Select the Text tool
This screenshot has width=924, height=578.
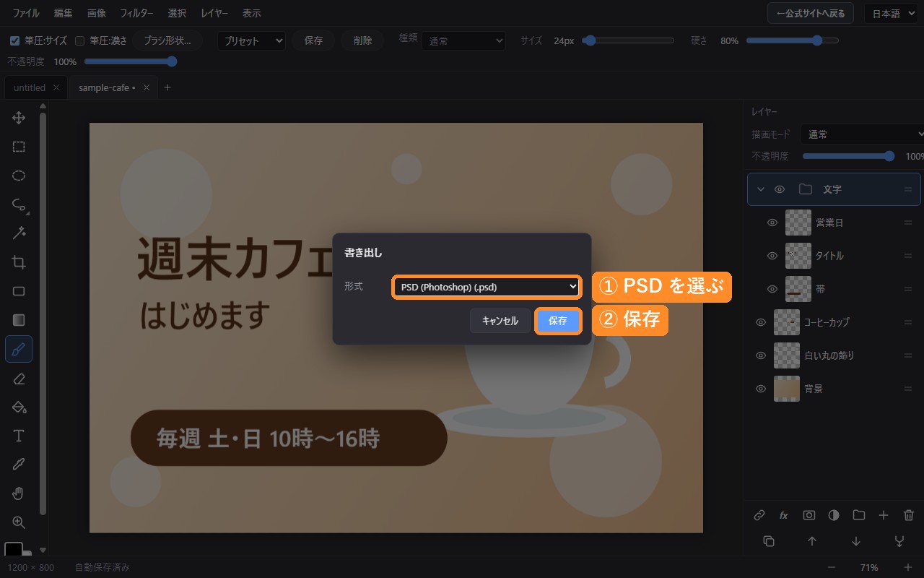tap(19, 436)
